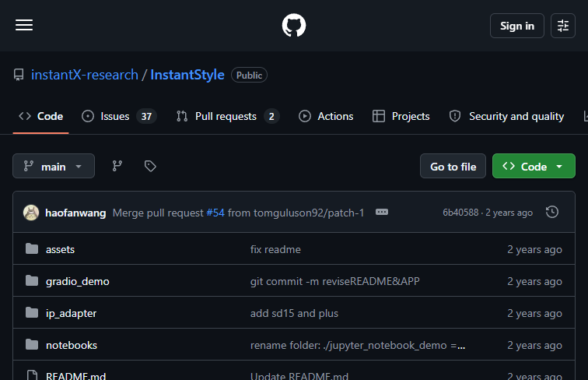Open 'rename folder: ./jupyter_notebook_demo' commit message

coord(357,345)
